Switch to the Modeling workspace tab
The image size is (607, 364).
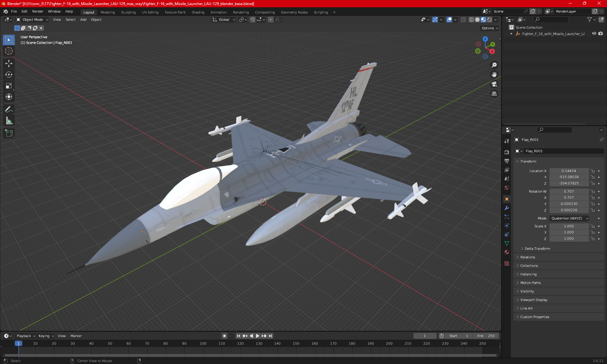(107, 12)
